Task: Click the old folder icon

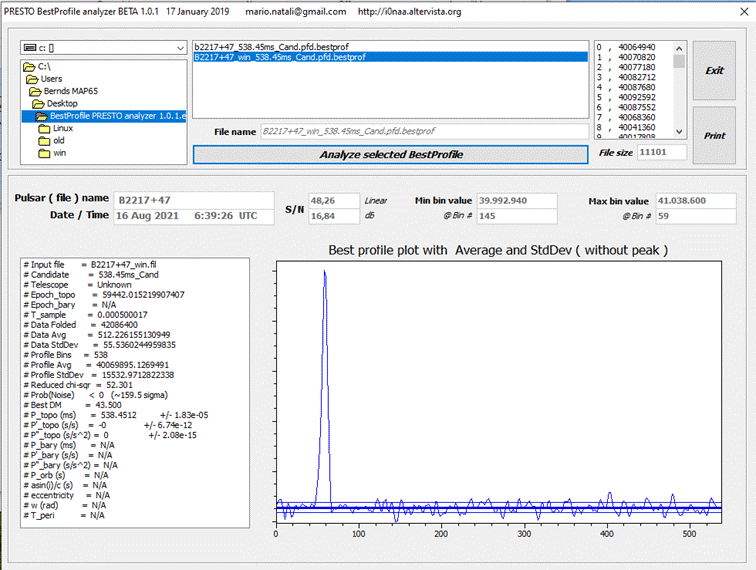Action: coord(44,141)
